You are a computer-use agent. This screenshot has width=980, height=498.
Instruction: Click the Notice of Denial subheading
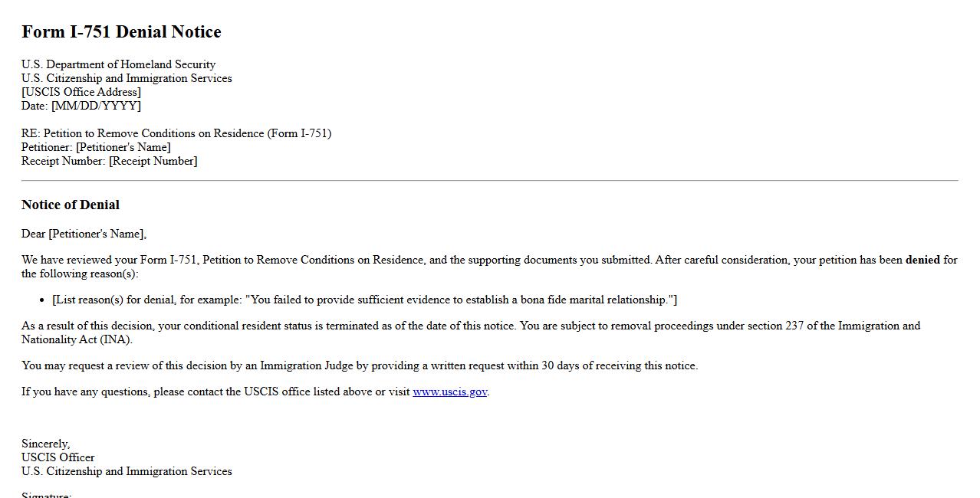(71, 205)
